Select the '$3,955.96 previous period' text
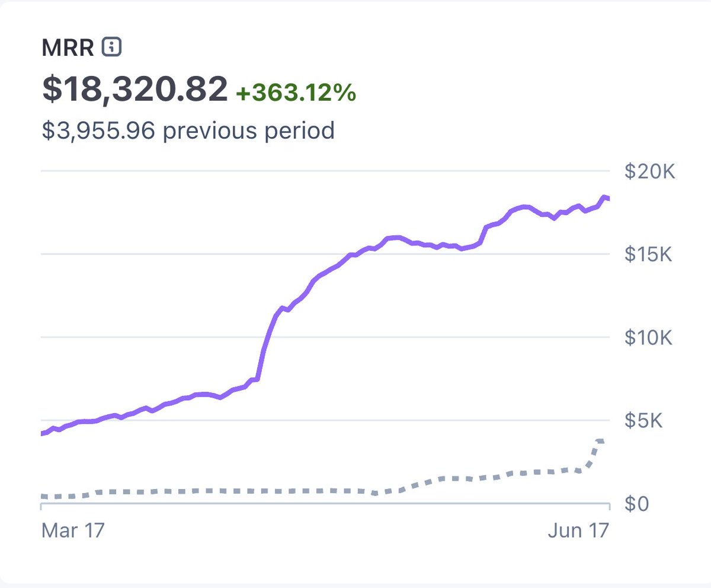 188,130
